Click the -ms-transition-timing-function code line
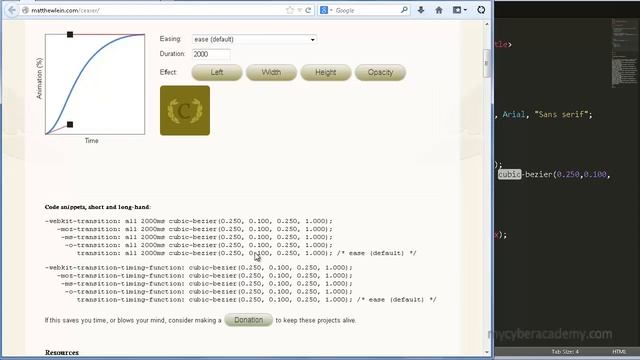Viewport: 640px width, 360px height. coord(207,284)
